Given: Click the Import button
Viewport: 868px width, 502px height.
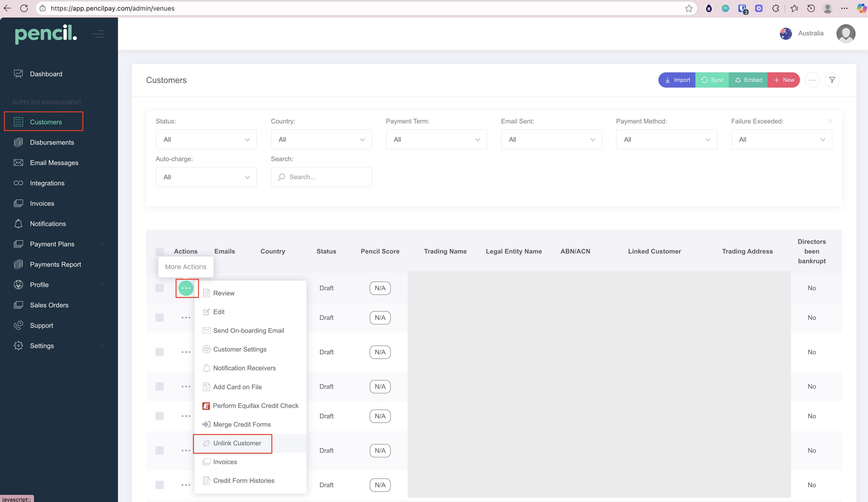Looking at the screenshot, I should click(677, 80).
